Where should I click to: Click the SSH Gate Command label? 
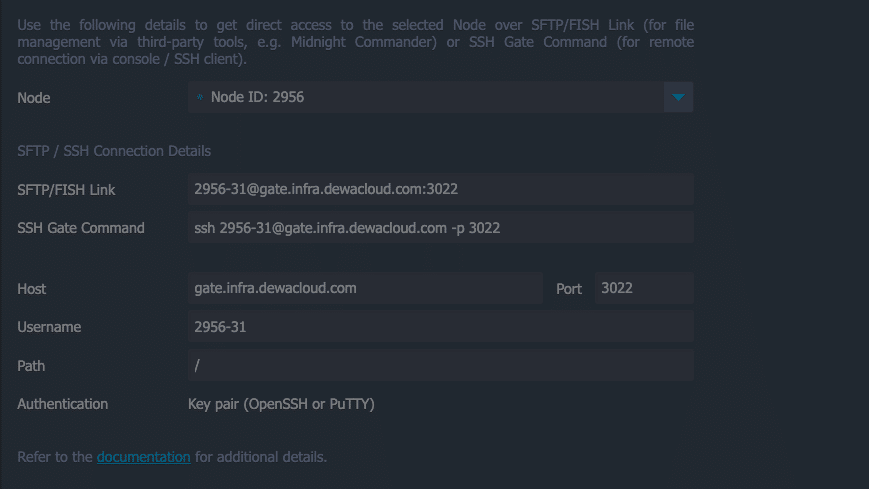(x=81, y=228)
